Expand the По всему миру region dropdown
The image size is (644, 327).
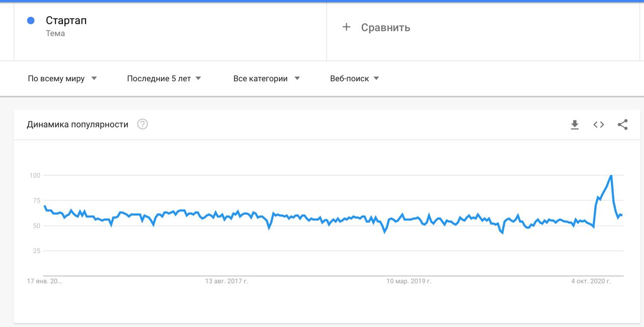(x=62, y=79)
